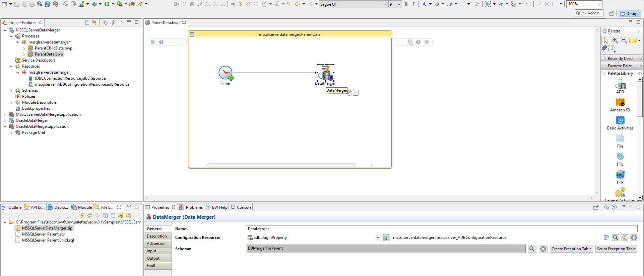644x276 pixels.
Task: Expand the Schemas folder in Project Explorer
Action: click(11, 91)
